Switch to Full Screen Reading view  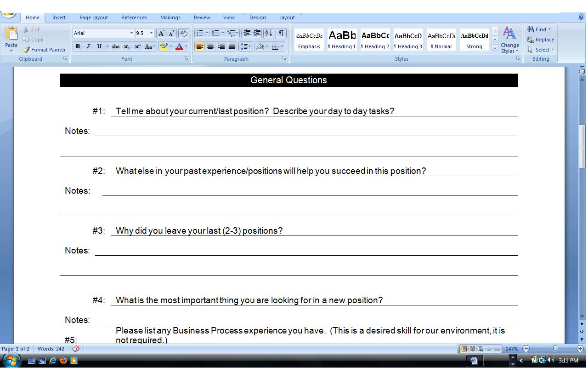coord(472,349)
